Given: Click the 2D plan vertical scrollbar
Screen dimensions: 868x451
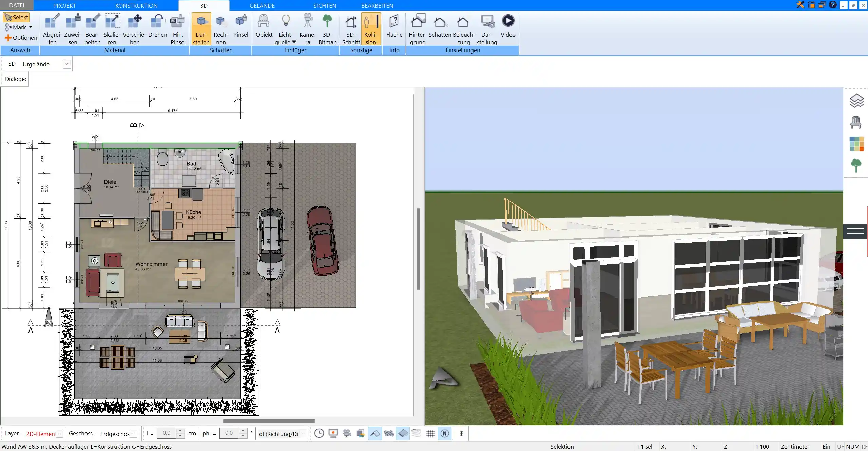Looking at the screenshot, I should 418,249.
